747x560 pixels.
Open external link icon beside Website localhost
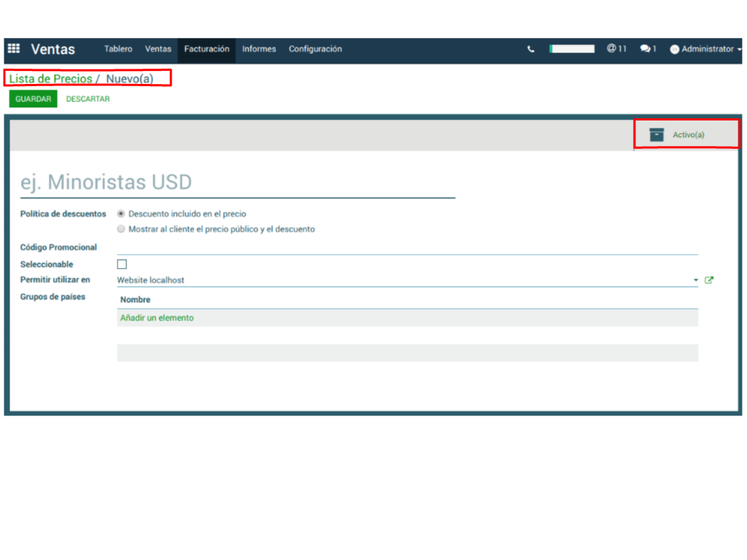[708, 280]
